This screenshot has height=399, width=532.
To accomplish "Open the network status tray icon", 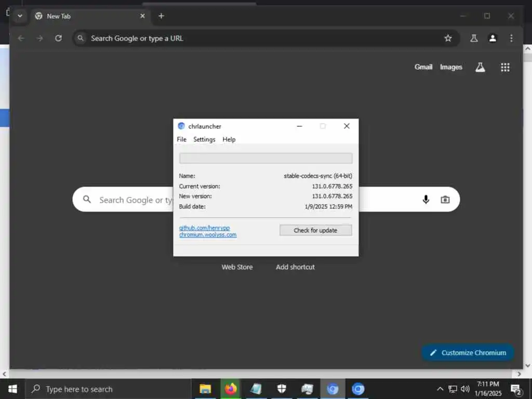I will 453,389.
